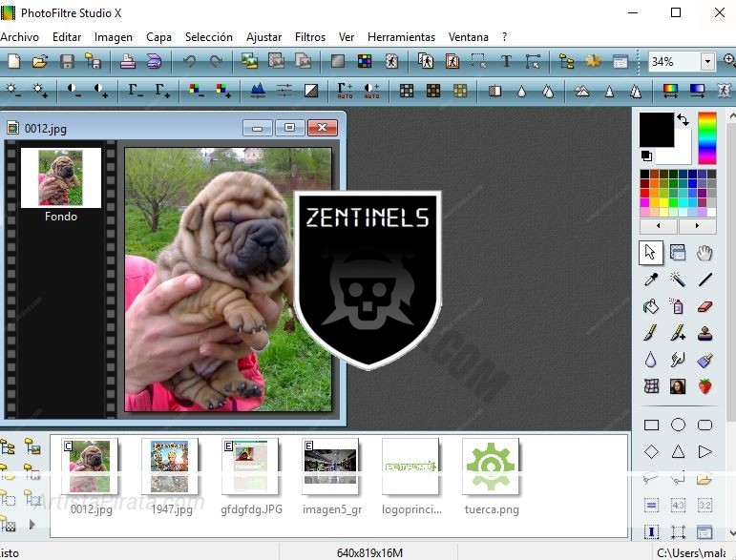Viewport: 736px width, 560px height.
Task: Open the Herramientas menu
Action: tap(401, 37)
